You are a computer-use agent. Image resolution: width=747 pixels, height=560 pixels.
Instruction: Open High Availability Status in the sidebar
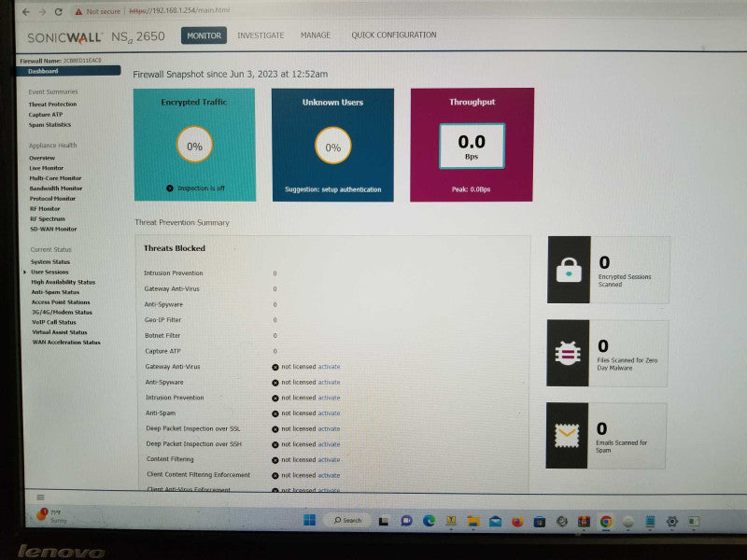pos(63,282)
